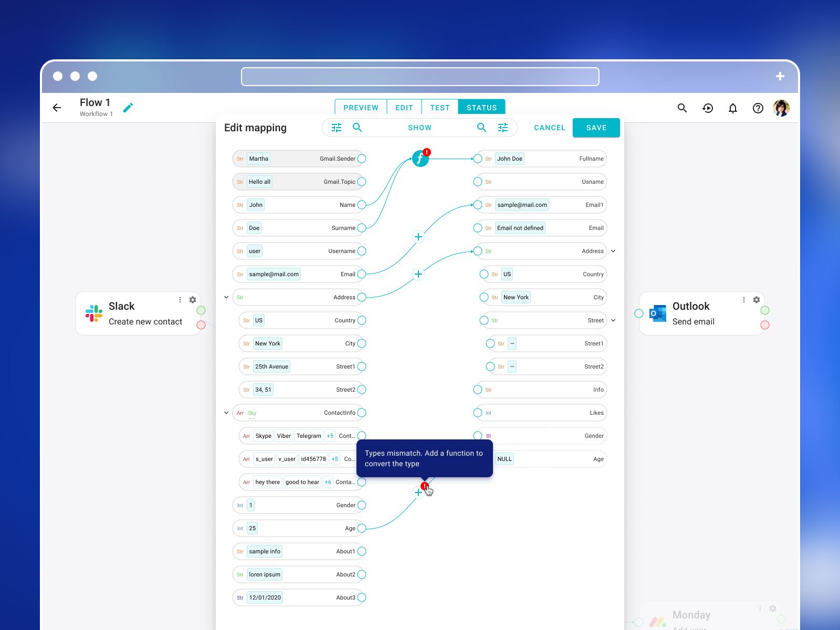Collapse the ContactInfo array section
The width and height of the screenshot is (840, 630).
(x=226, y=413)
